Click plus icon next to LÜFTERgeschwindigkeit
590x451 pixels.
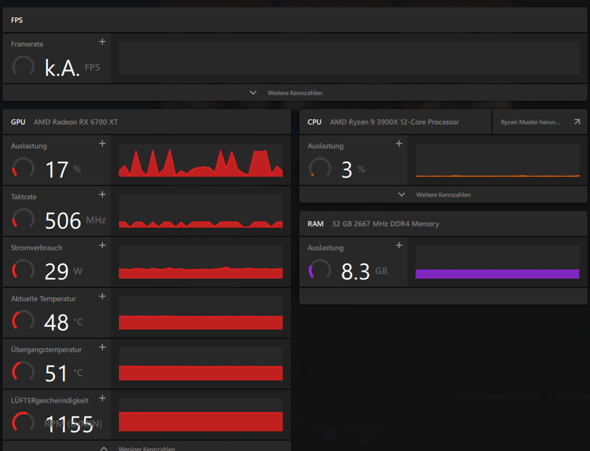click(102, 398)
